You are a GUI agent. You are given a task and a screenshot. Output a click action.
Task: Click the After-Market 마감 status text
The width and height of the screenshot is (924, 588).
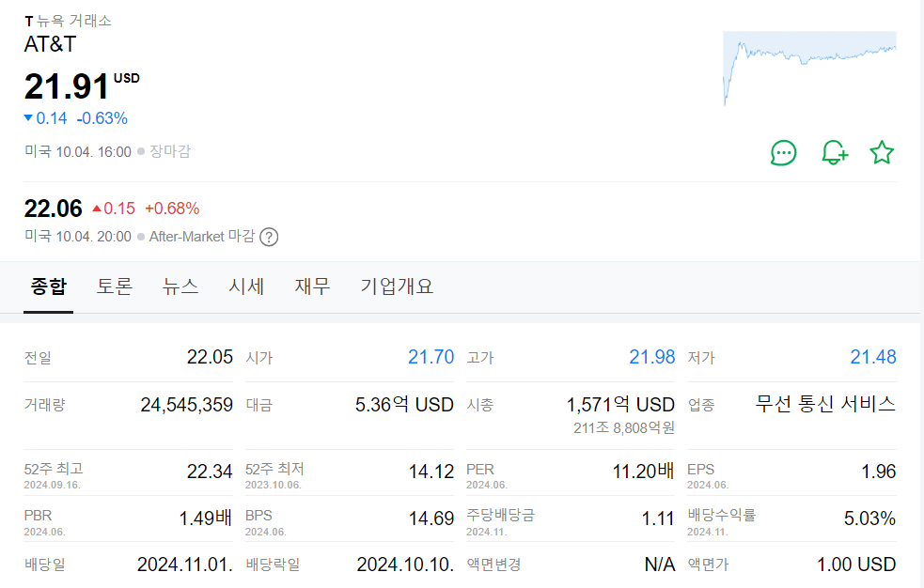pos(201,237)
